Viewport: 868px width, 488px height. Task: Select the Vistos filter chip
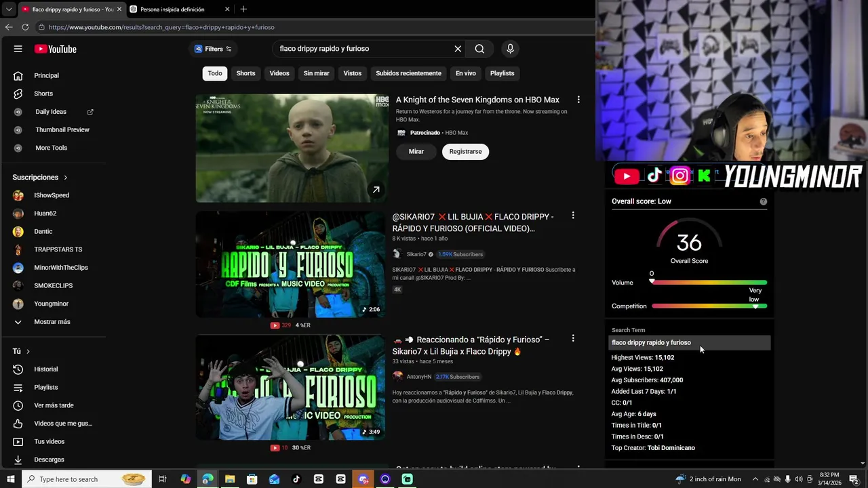click(353, 73)
